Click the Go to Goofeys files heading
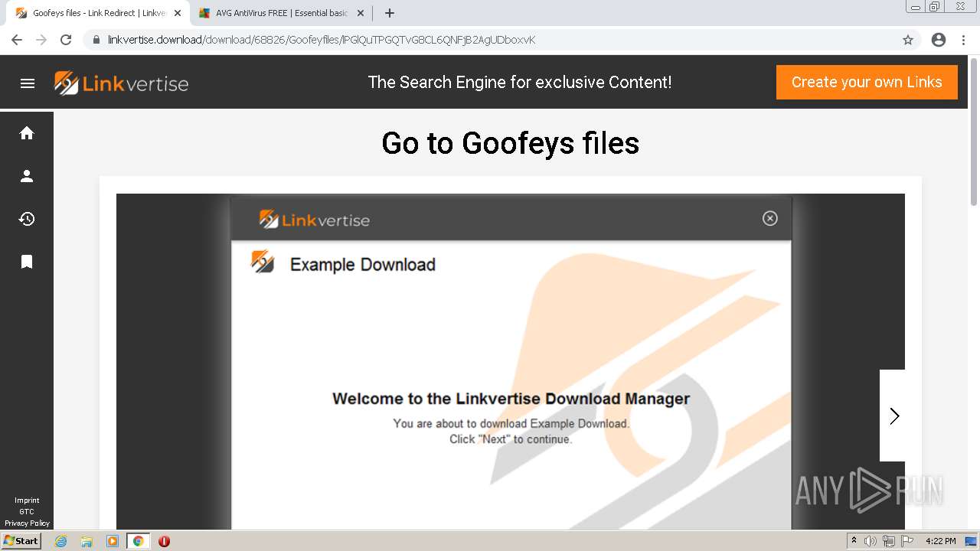The image size is (980, 551). click(x=511, y=143)
